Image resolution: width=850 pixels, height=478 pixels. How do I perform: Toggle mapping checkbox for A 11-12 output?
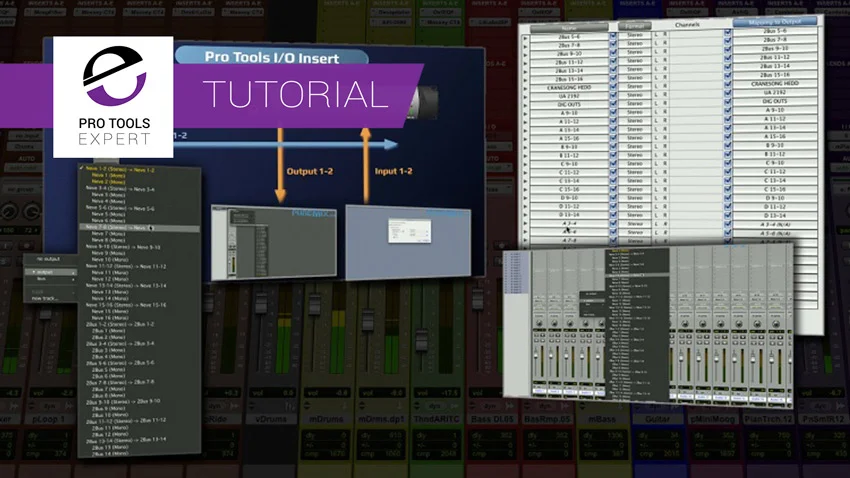727,120
